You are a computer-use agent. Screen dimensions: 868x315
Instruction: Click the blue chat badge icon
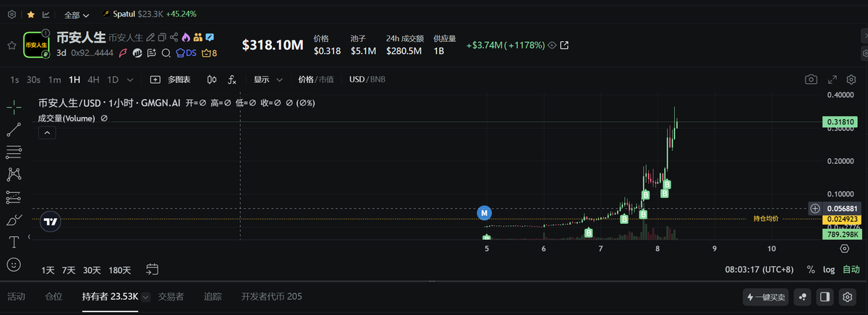point(209,37)
